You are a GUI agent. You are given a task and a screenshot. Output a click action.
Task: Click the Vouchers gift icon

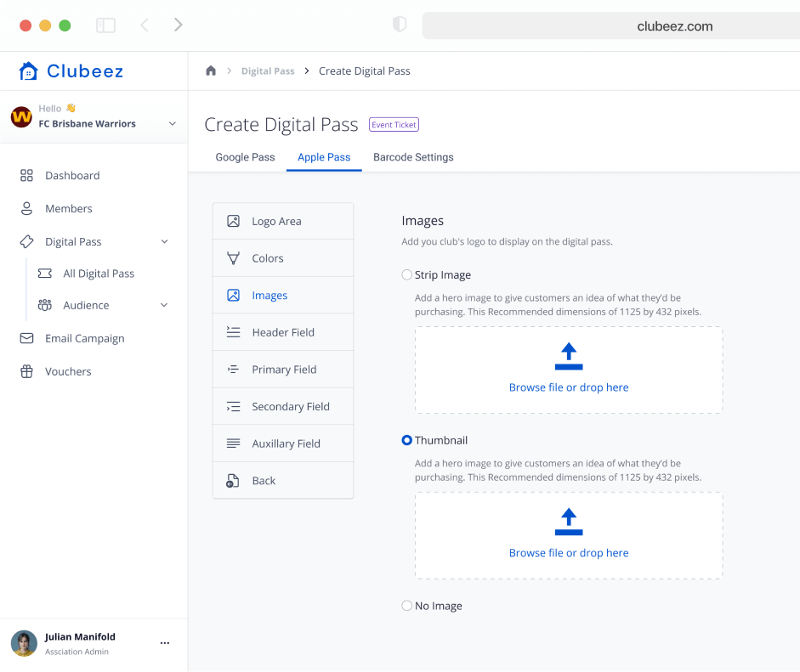(26, 372)
